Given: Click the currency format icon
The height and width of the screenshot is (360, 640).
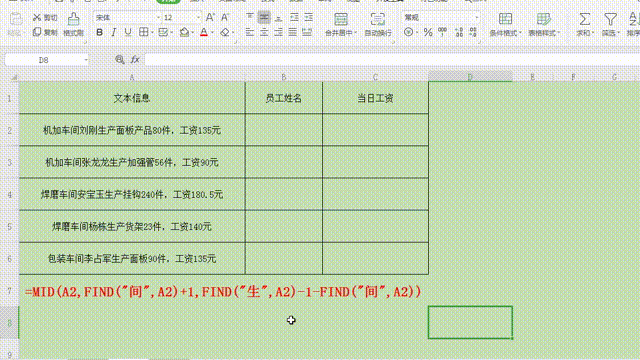Looking at the screenshot, I should pos(409,32).
